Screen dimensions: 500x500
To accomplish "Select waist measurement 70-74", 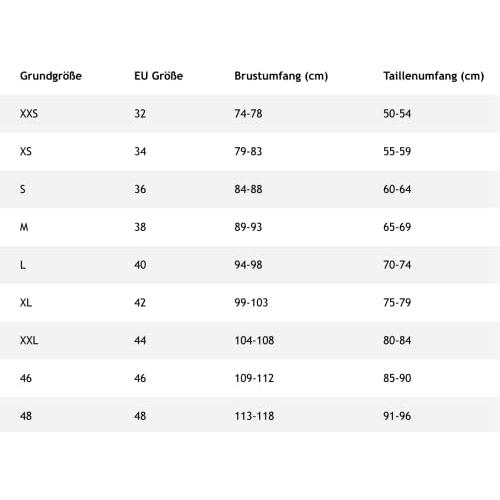I will coord(397,265).
